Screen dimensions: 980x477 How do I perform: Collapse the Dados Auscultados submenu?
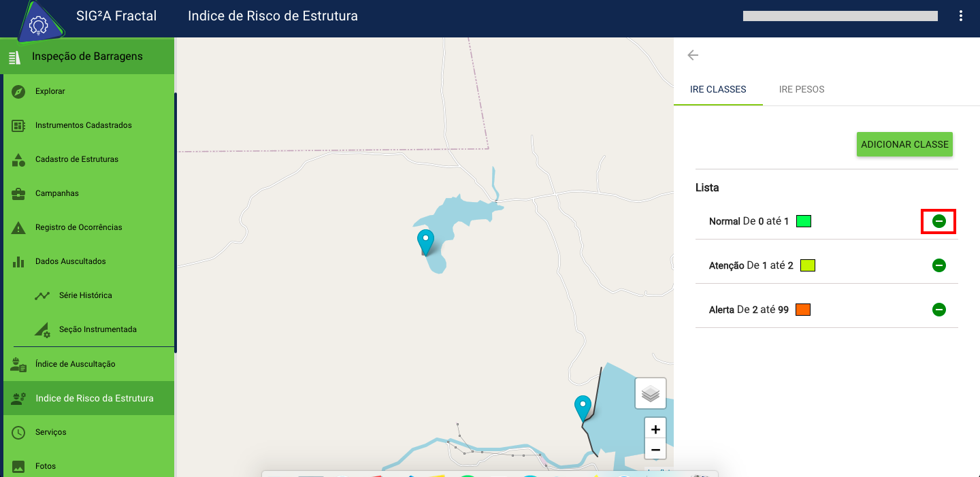88,261
